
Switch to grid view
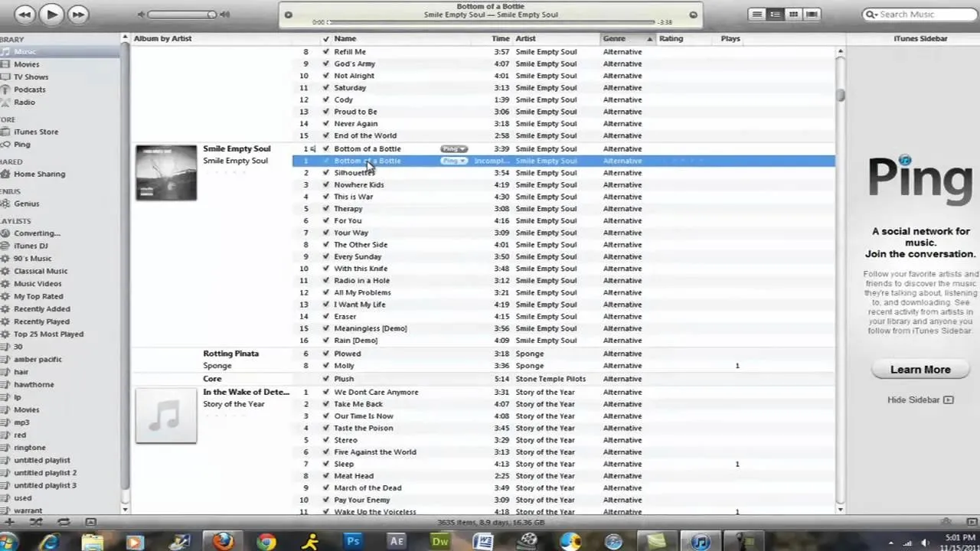[x=793, y=14]
